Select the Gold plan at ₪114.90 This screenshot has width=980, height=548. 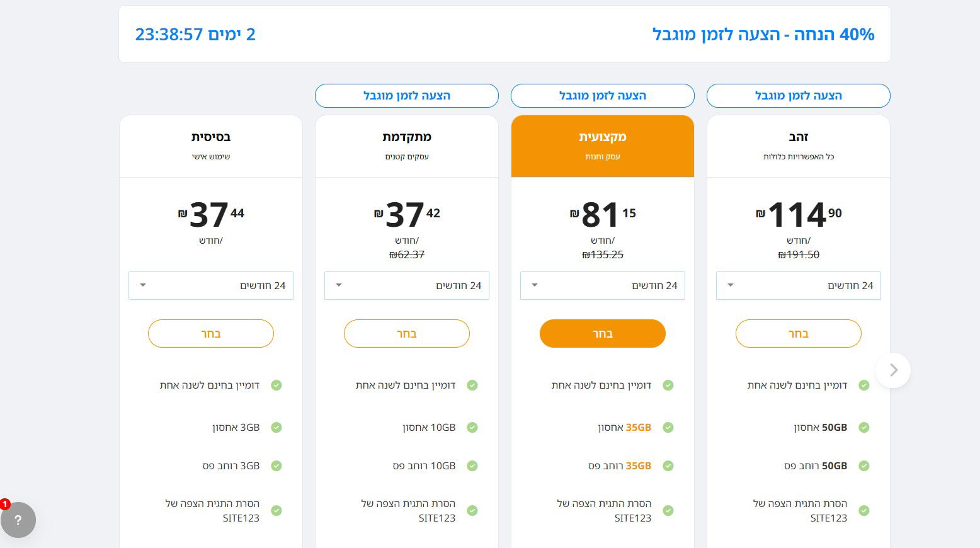click(799, 334)
